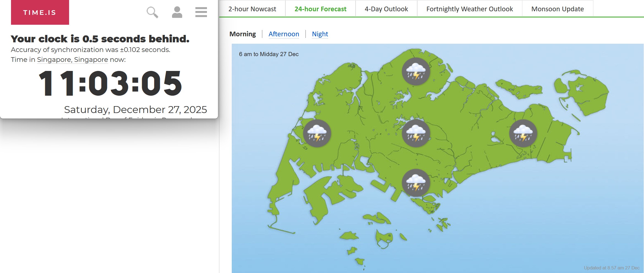Switch to the 4-Day Outlook tab

point(386,9)
